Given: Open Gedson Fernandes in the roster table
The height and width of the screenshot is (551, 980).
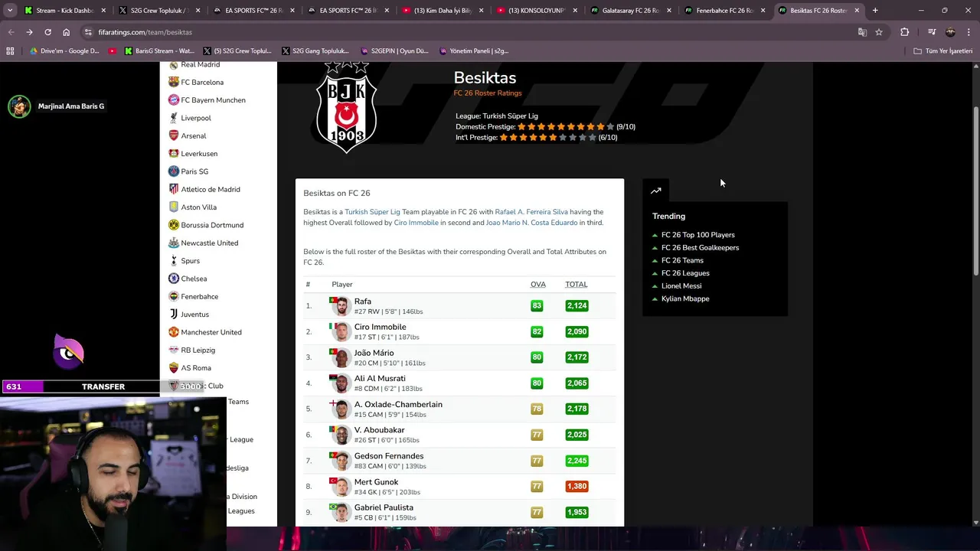Looking at the screenshot, I should click(389, 456).
